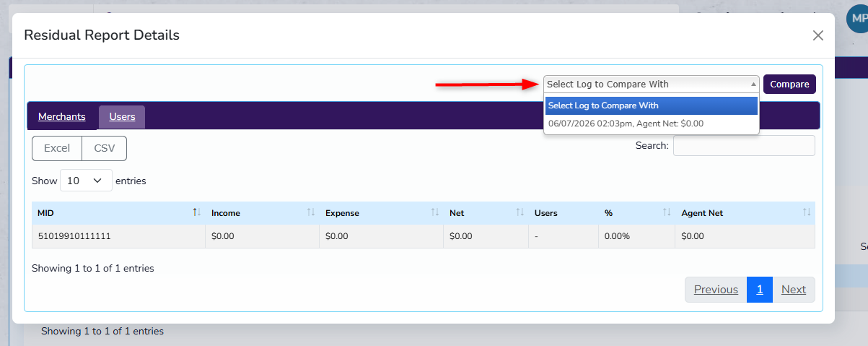Select MID cell 51019910111111
Viewport: 868px width, 346px height.
(x=118, y=236)
